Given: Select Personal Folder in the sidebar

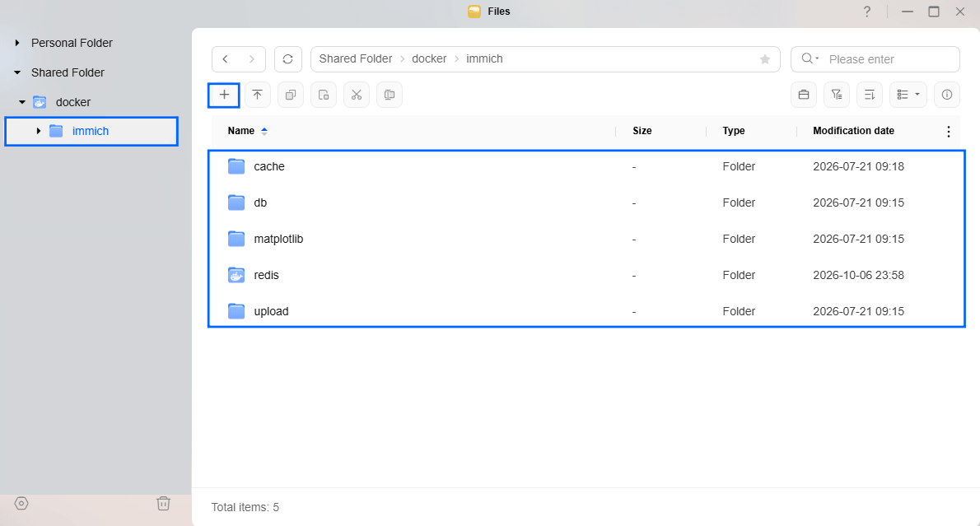Looking at the screenshot, I should [72, 43].
